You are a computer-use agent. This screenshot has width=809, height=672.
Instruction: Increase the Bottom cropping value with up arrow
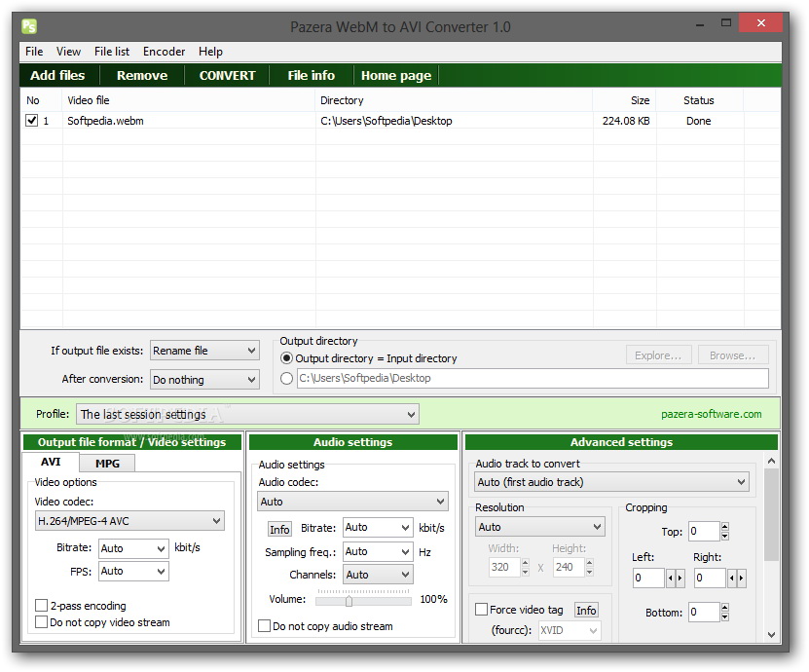tap(725, 608)
